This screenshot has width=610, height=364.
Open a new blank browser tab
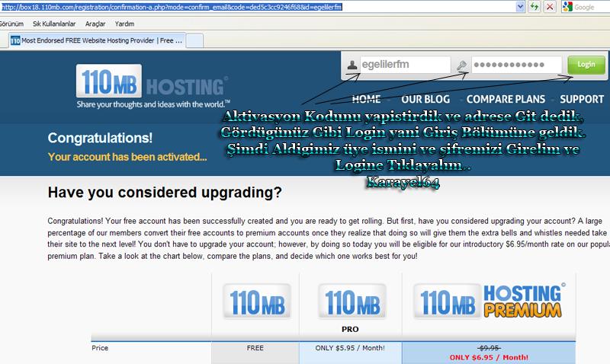194,40
